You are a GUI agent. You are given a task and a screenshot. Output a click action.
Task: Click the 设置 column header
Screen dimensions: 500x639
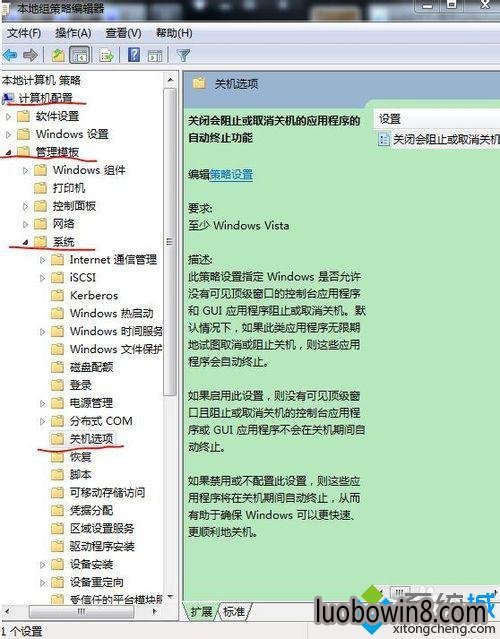coord(437,119)
